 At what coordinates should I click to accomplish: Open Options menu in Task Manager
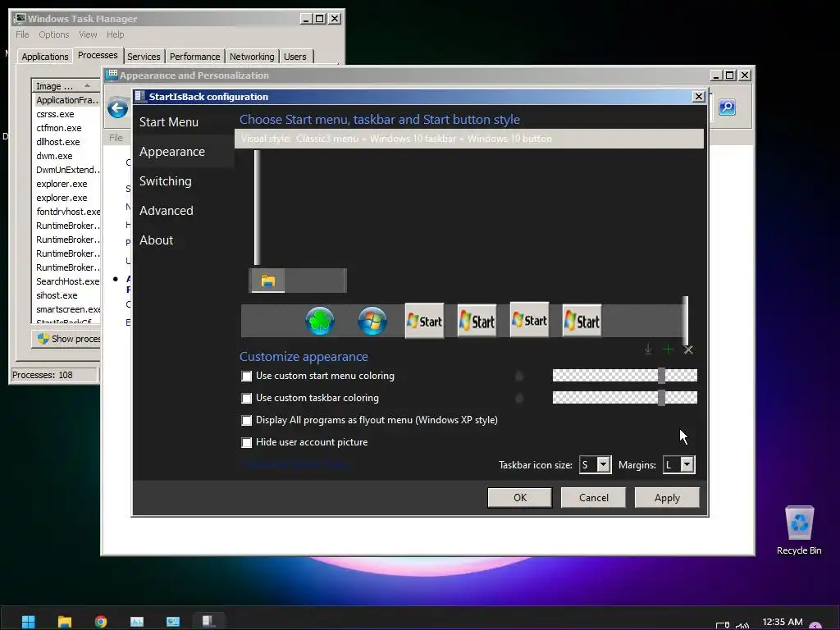click(53, 34)
